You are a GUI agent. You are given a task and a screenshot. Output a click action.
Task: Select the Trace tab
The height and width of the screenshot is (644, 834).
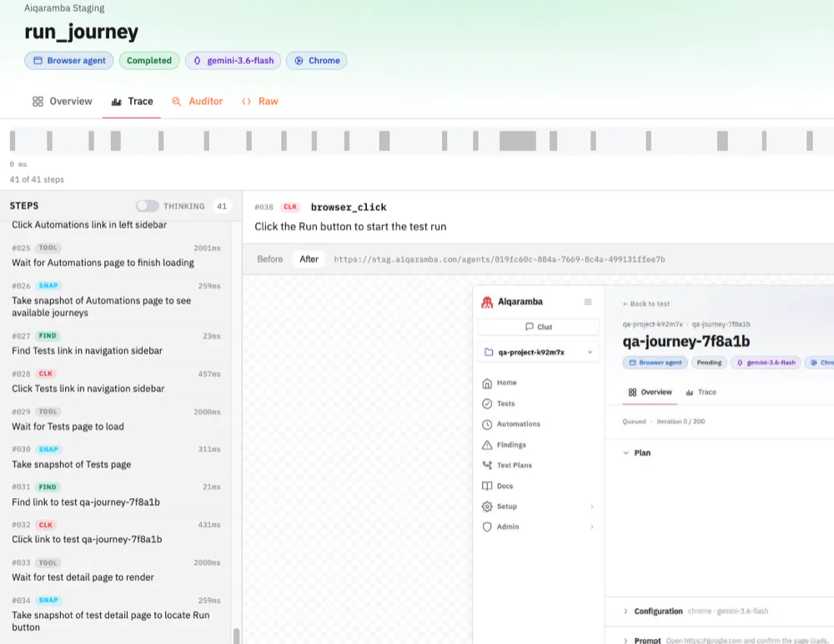click(x=132, y=101)
